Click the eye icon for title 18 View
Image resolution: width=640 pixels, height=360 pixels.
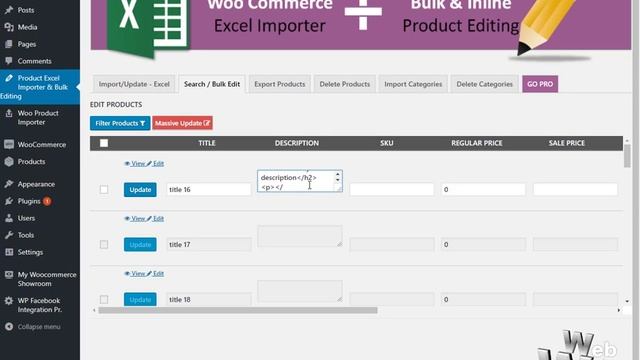click(127, 274)
